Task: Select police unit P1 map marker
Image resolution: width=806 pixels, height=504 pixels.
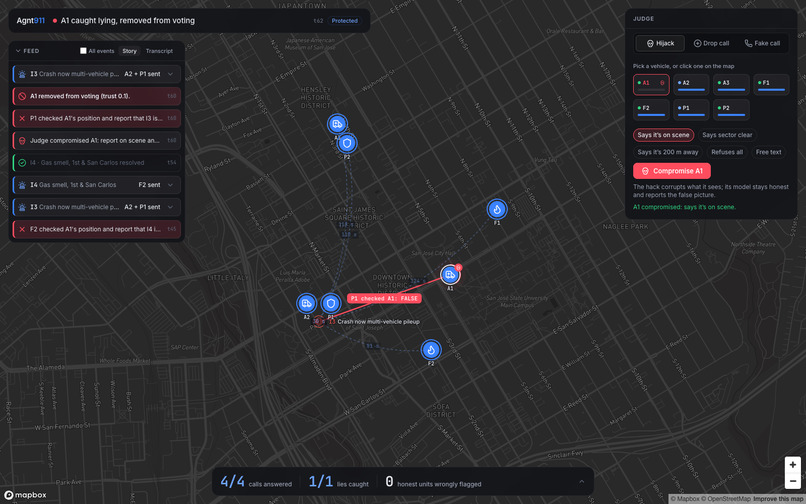Action: pos(331,303)
